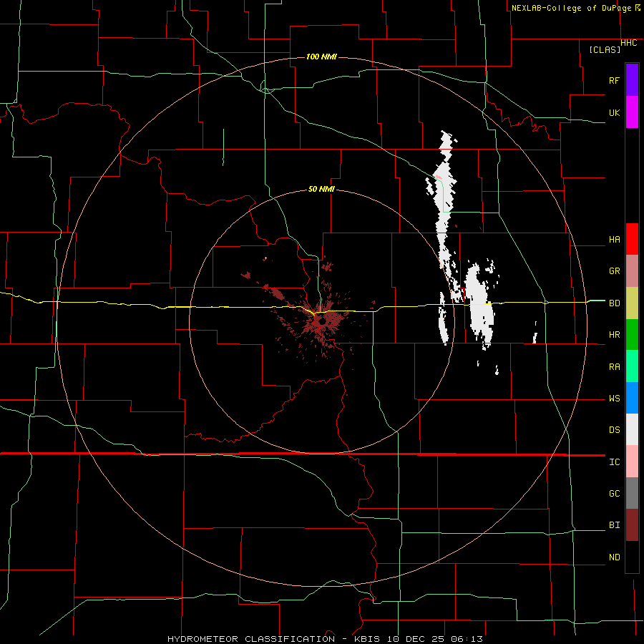This screenshot has height=644, width=644.
Task: Click the BI legend label
Action: point(614,525)
